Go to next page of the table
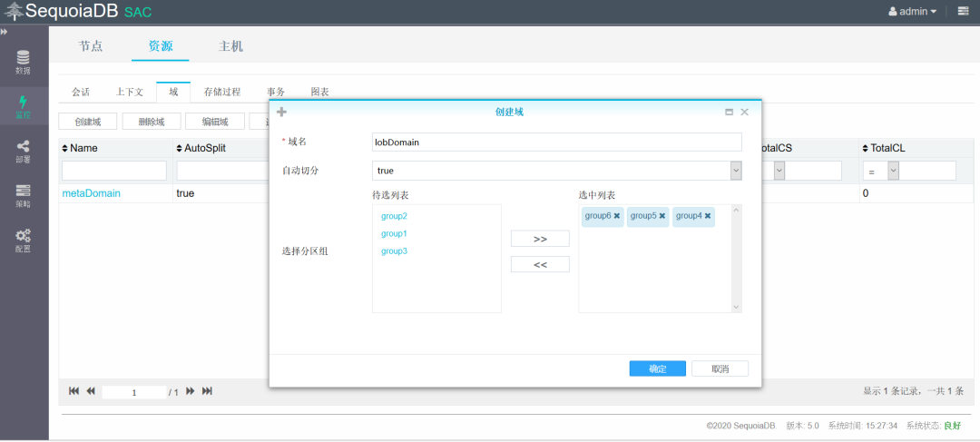The height and width of the screenshot is (442, 980). coord(191,391)
